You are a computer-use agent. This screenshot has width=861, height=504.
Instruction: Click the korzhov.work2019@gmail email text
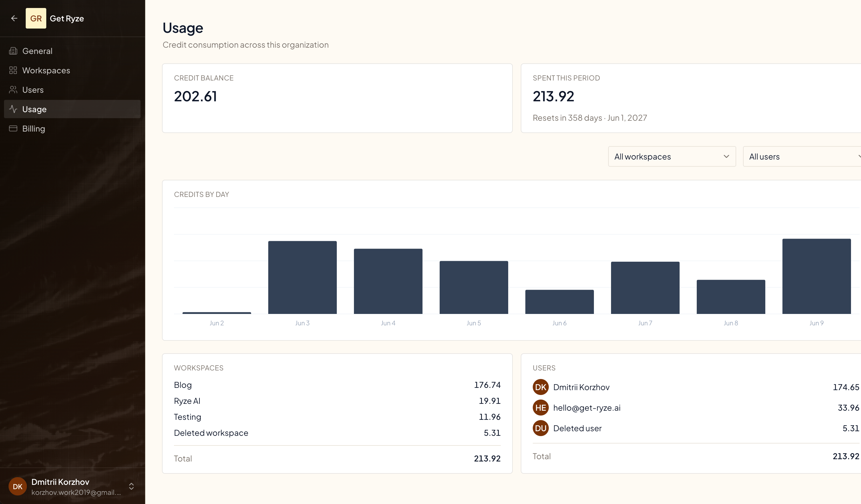[76, 492]
